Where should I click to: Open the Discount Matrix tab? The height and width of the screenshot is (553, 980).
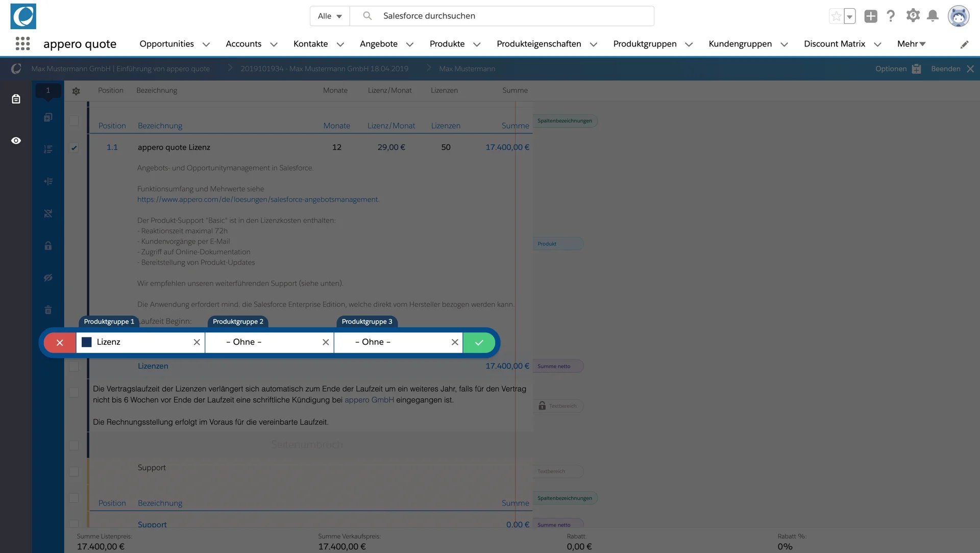[x=835, y=44]
